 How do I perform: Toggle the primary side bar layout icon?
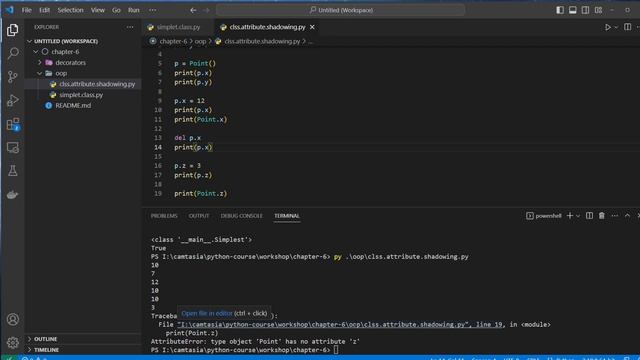coord(560,10)
